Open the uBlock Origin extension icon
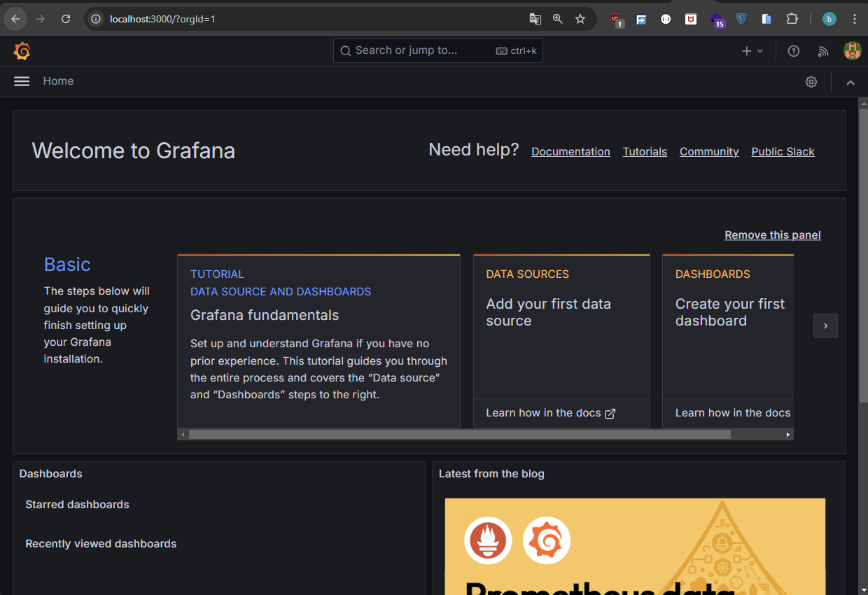 [617, 20]
